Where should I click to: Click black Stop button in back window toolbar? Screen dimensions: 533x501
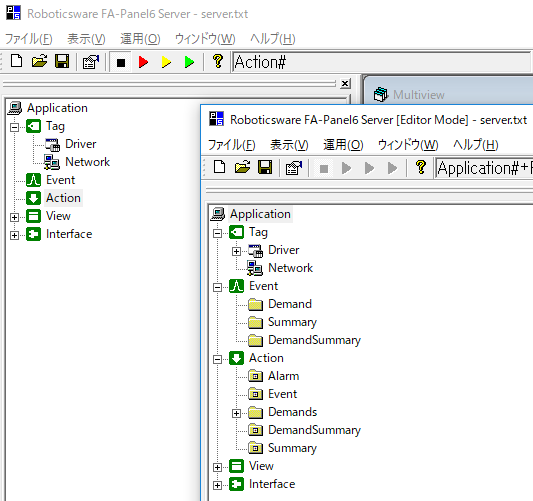[121, 63]
